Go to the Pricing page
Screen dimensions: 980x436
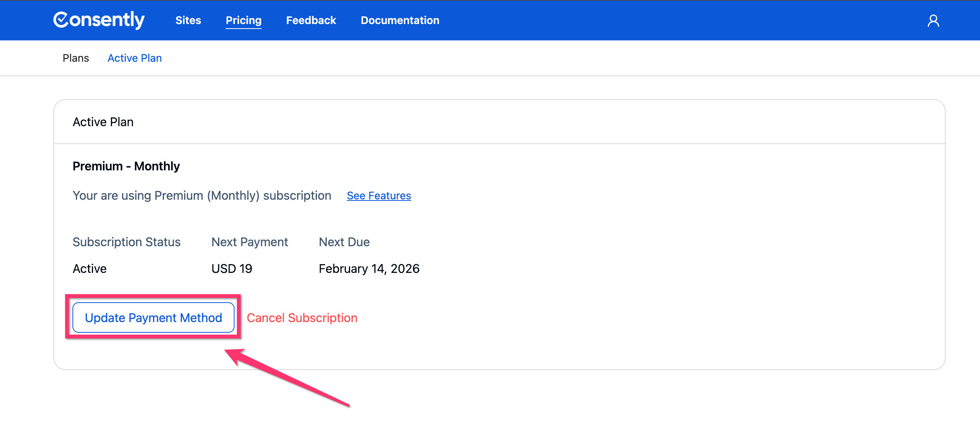[x=243, y=20]
